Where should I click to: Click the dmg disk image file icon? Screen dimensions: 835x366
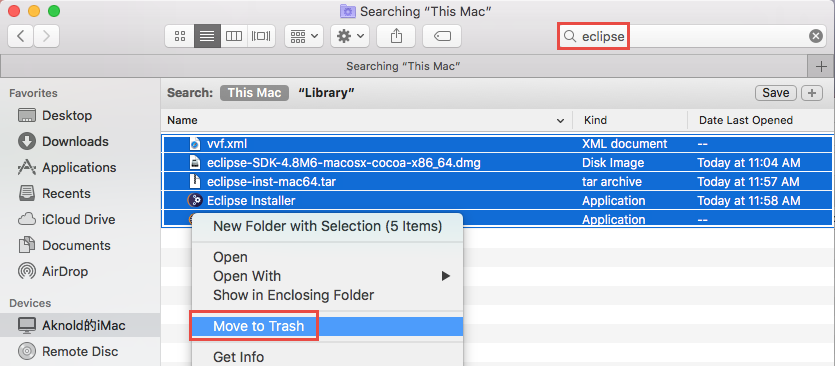click(195, 163)
